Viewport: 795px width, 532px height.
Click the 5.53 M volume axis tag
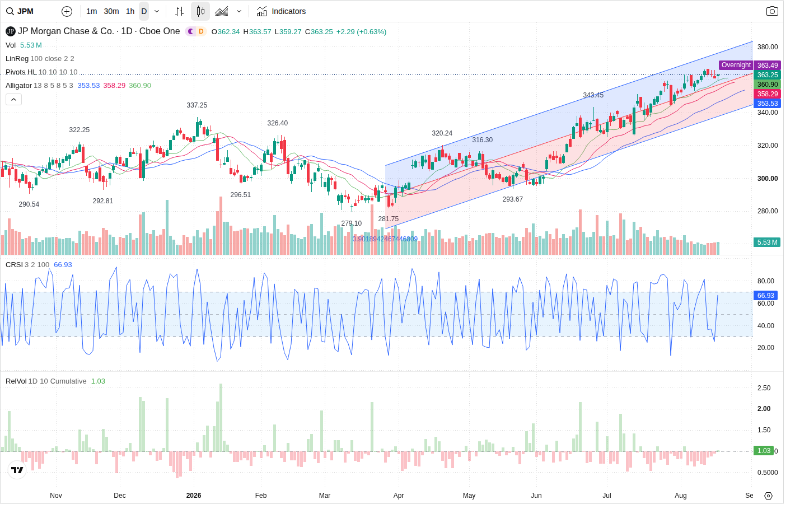(768, 242)
